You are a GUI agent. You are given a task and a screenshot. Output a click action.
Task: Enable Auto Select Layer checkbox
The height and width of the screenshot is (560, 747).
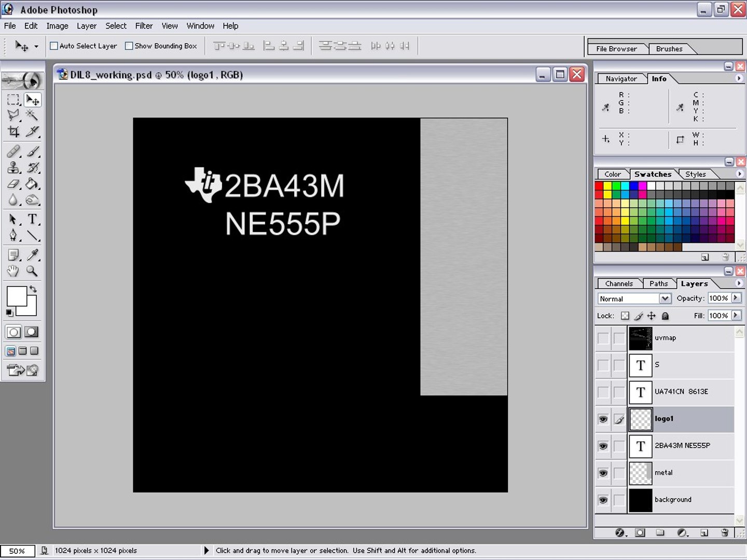[x=53, y=46]
